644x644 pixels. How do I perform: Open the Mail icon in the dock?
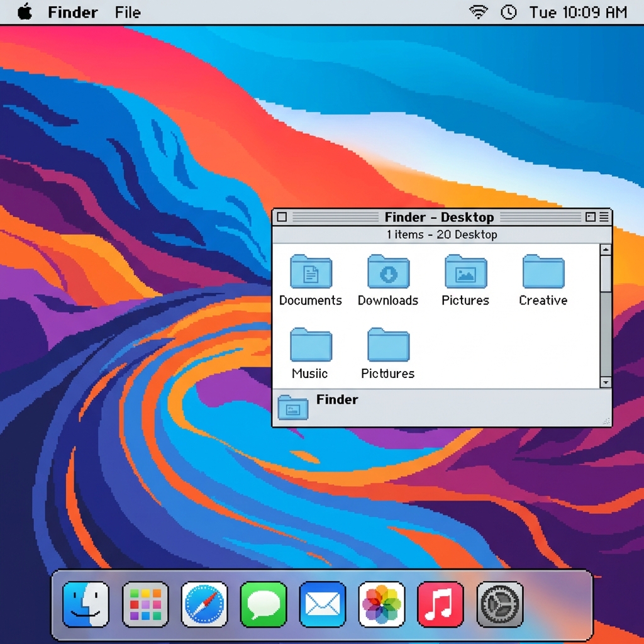coord(322,604)
